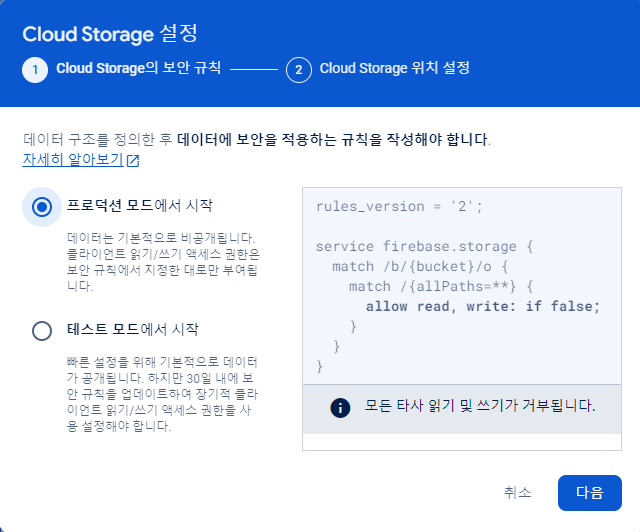Click the 'allow read, write: if false;' line
Image resolution: width=640 pixels, height=532 pixels.
pos(483,306)
